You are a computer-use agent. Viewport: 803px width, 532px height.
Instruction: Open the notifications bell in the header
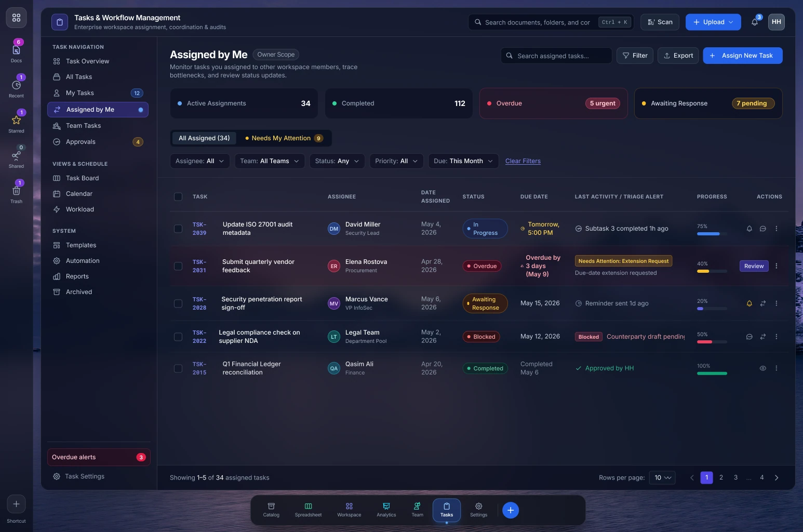click(x=755, y=22)
